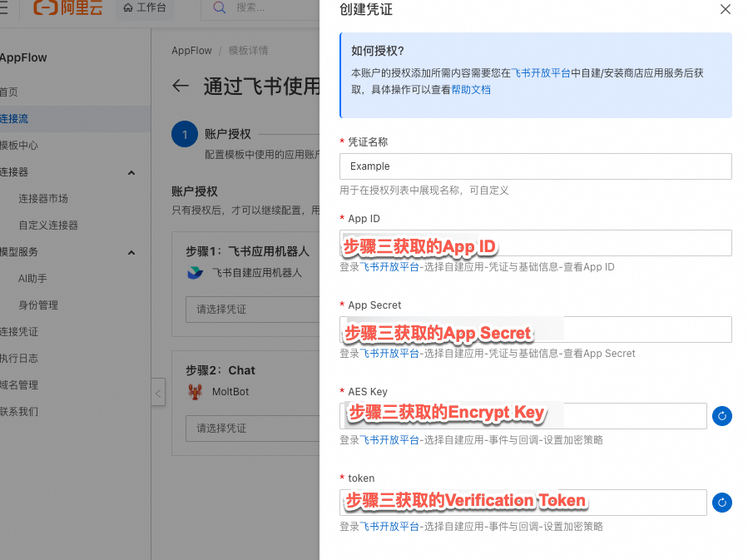Click the 飞书开放平台 link in the info box
This screenshot has width=748, height=560.
[x=541, y=73]
